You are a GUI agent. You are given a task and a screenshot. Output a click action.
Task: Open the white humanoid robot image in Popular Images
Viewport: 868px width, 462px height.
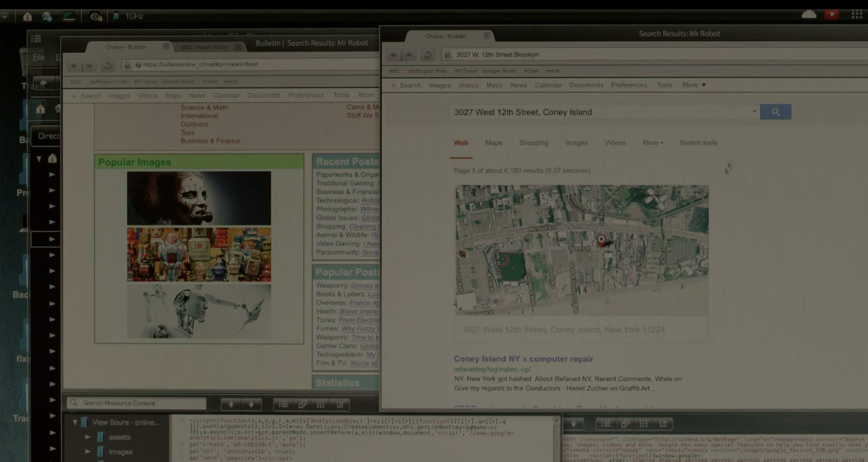click(199, 312)
